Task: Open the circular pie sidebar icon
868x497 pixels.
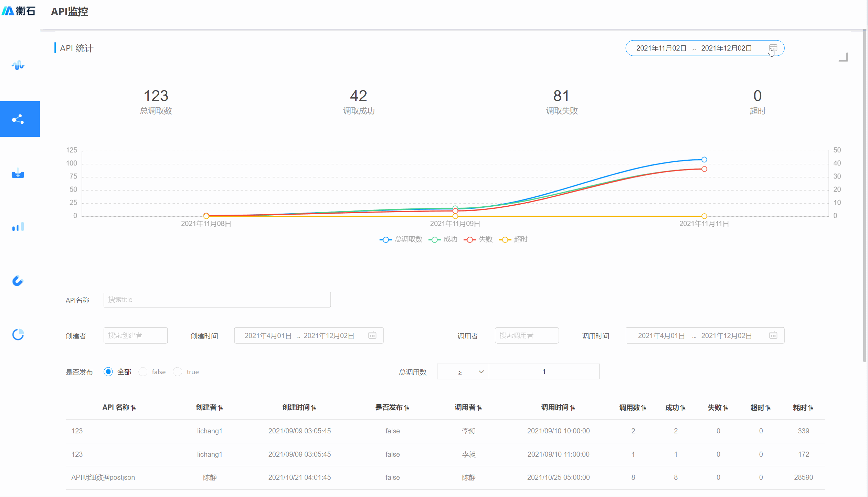Action: click(18, 335)
